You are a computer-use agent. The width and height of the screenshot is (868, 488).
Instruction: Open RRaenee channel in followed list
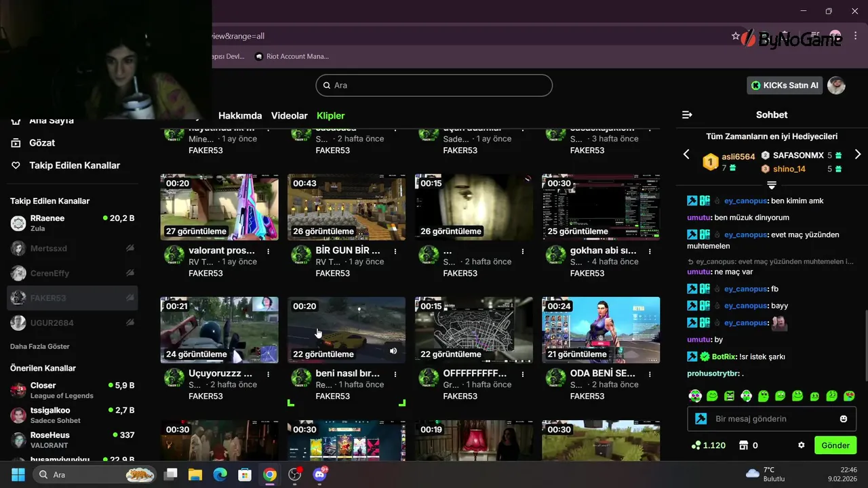coord(73,223)
